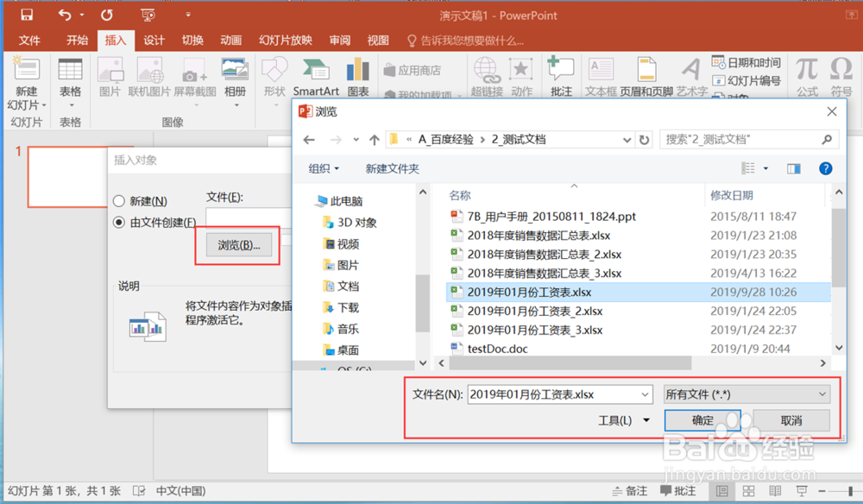The width and height of the screenshot is (863, 504).
Task: Open the 艺术字 gallery
Action: [691, 71]
